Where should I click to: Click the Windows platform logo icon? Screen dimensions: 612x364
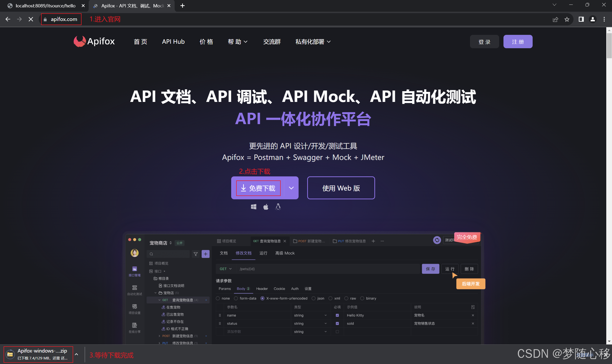(253, 207)
